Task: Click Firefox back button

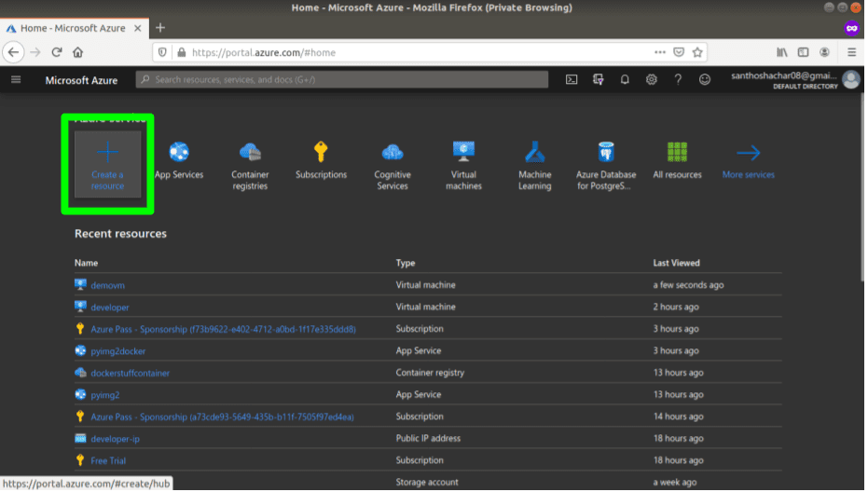Action: pos(14,52)
